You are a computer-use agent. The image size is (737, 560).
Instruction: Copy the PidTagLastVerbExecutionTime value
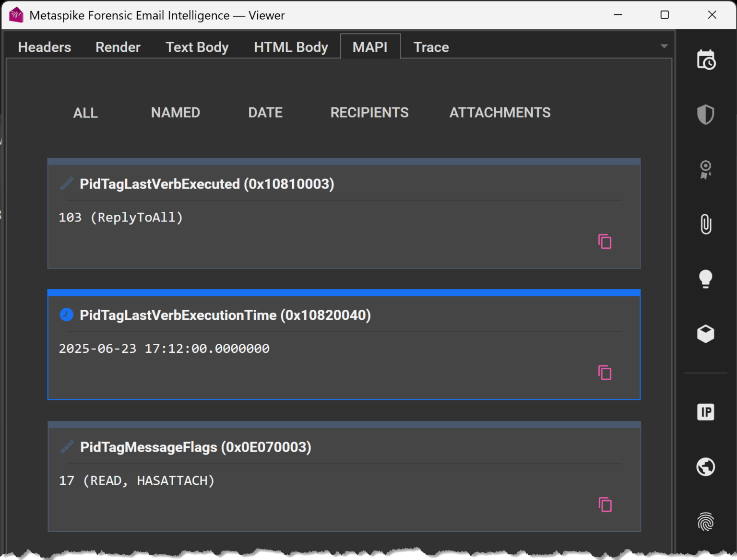605,373
